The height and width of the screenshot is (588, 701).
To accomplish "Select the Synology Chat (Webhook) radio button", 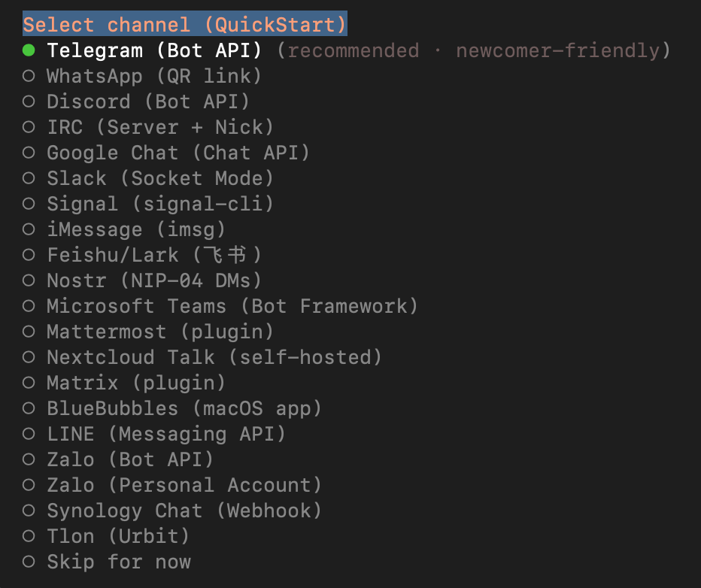I will (29, 511).
